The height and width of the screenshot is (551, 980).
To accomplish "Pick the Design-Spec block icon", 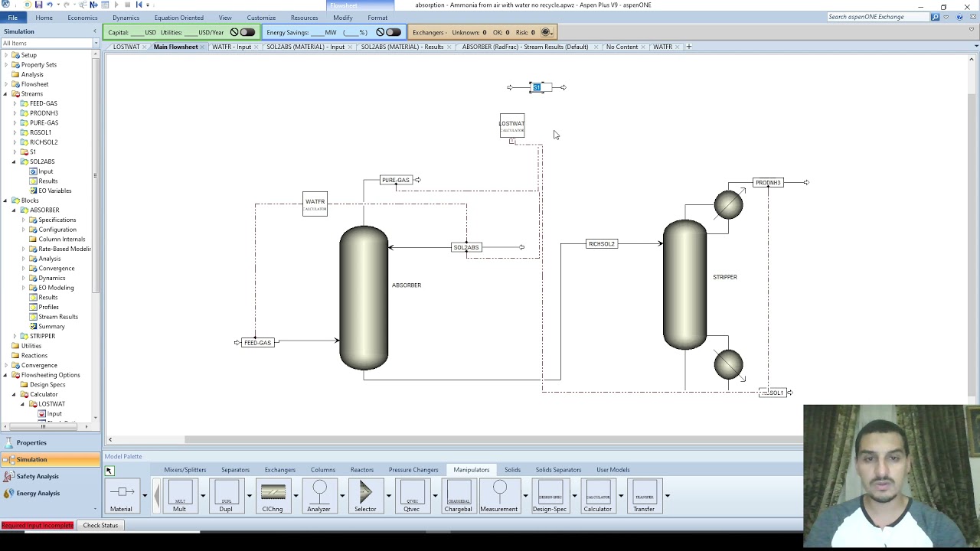I will [x=550, y=496].
